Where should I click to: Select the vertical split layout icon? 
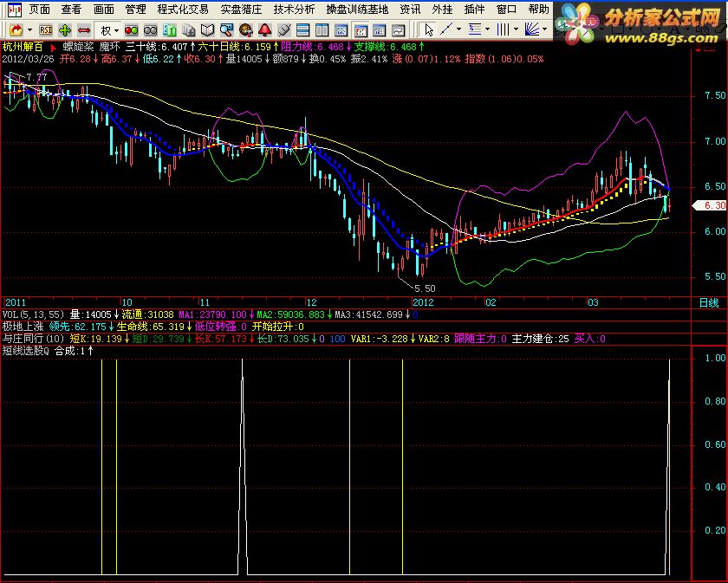[322, 30]
